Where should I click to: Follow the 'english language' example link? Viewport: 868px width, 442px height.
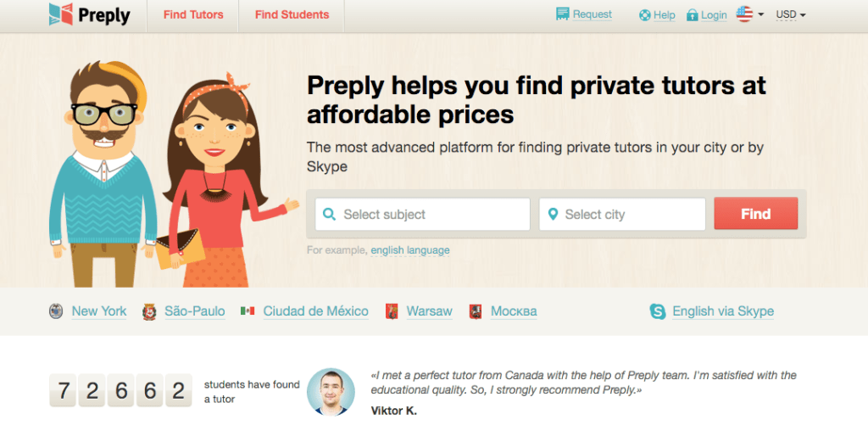pyautogui.click(x=410, y=250)
